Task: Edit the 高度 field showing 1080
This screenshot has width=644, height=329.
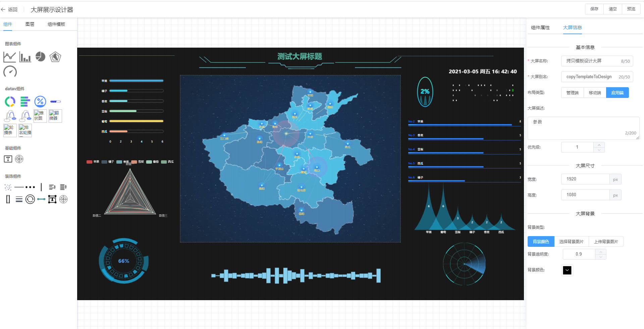Action: (585, 195)
